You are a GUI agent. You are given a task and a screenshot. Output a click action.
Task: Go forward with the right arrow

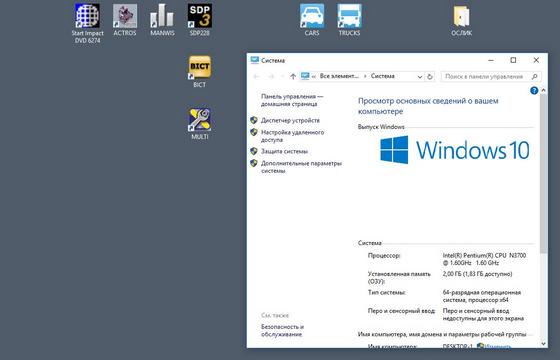(x=271, y=76)
